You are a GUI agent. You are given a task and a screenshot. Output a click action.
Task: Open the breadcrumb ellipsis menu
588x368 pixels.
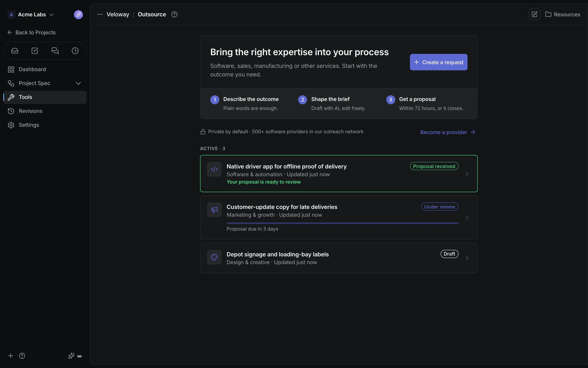click(x=100, y=14)
